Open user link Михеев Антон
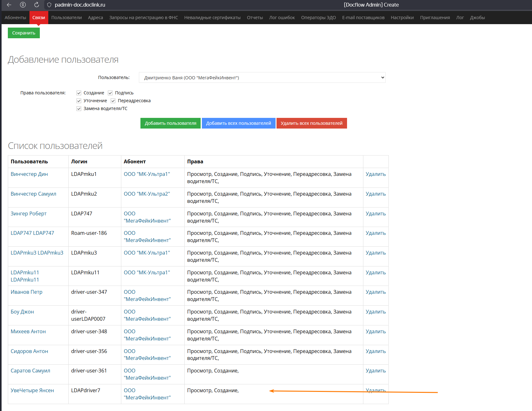This screenshot has width=532, height=411. [x=28, y=332]
